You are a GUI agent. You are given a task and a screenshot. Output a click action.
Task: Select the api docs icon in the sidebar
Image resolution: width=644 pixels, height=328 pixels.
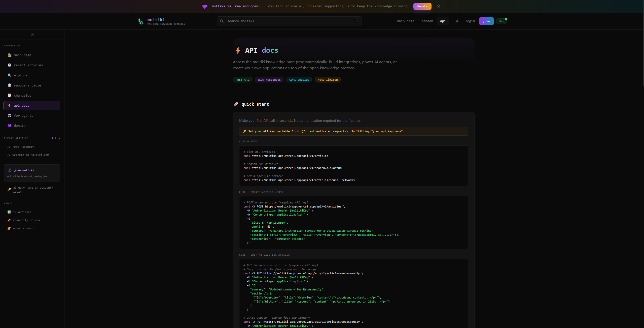(9, 105)
